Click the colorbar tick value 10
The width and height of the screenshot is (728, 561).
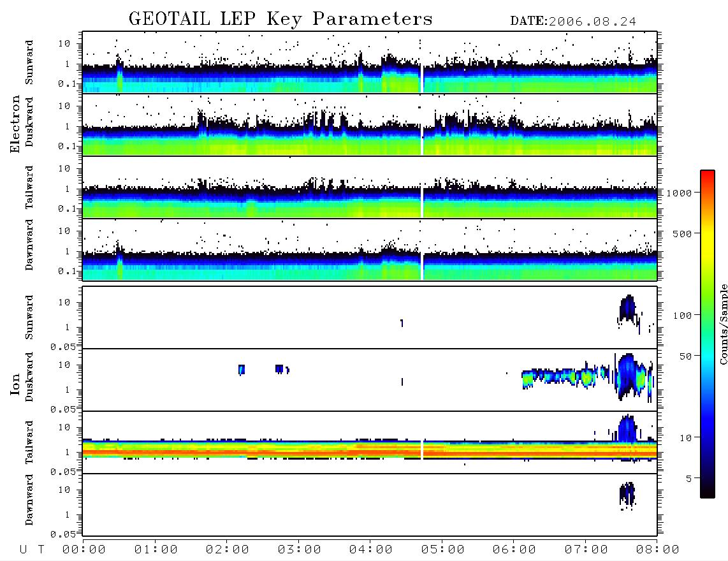point(685,438)
